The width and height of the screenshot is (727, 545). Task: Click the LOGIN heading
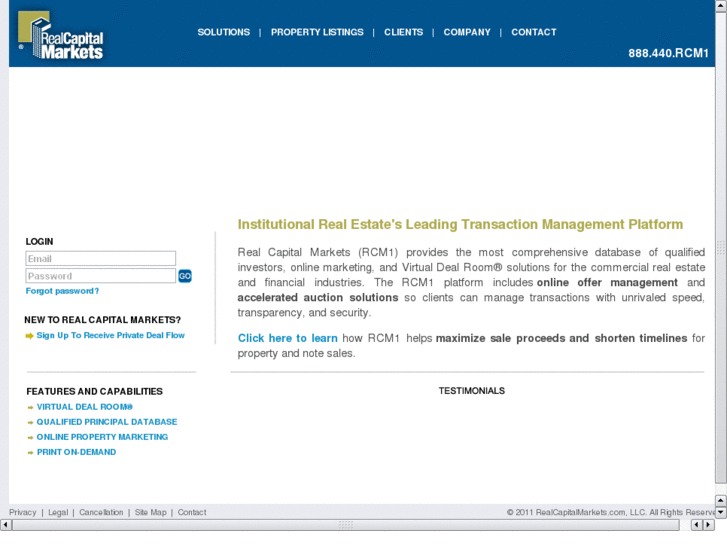tap(39, 242)
